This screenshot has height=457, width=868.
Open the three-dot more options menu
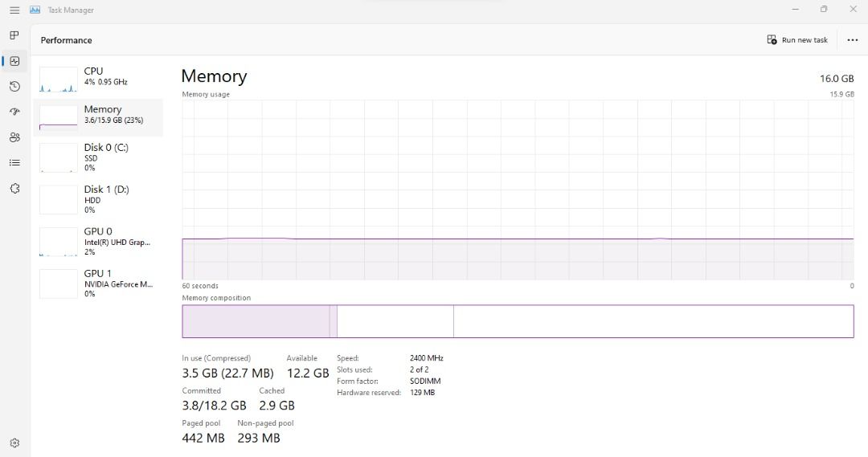pyautogui.click(x=852, y=40)
